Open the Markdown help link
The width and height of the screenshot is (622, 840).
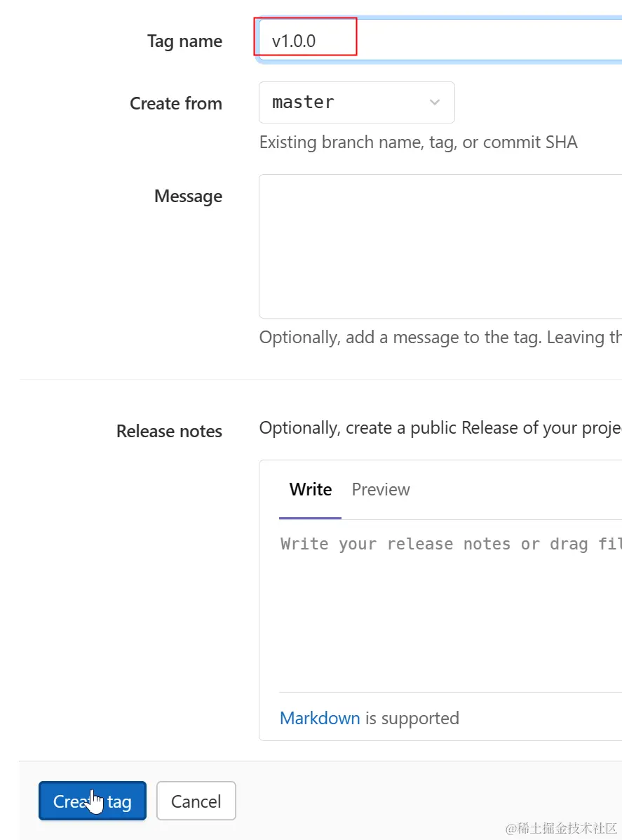tap(320, 718)
